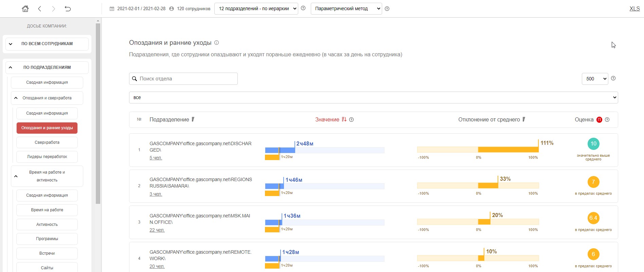Open the 12 подразделений hierarchy dropdown
This screenshot has width=644, height=272.
click(x=256, y=9)
